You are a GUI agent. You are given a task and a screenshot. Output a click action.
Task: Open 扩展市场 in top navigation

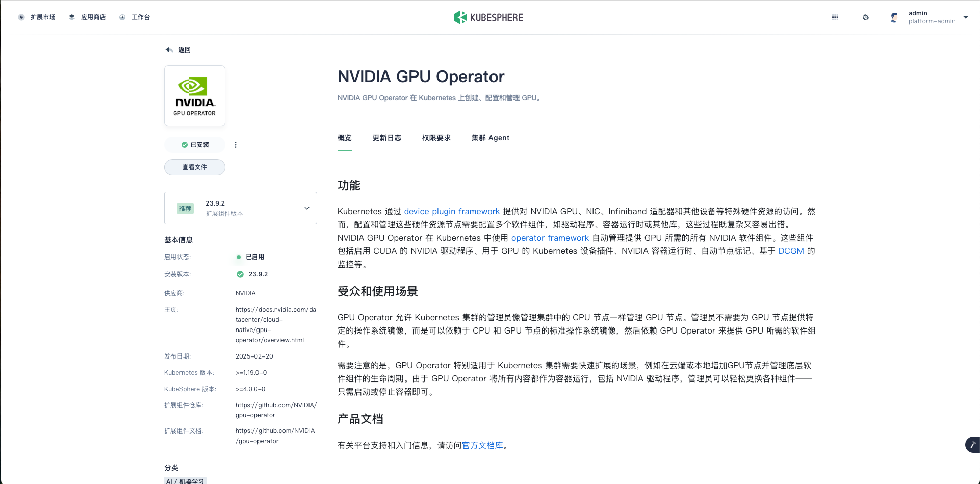tap(43, 17)
